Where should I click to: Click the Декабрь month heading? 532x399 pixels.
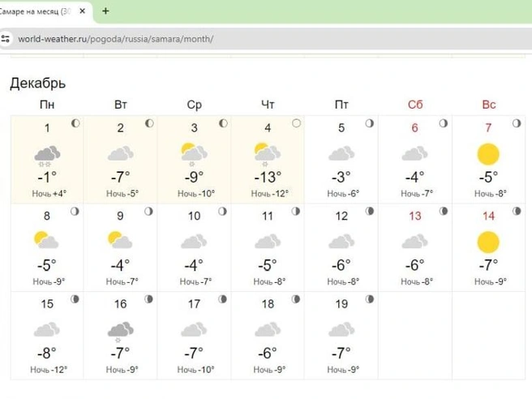click(37, 83)
